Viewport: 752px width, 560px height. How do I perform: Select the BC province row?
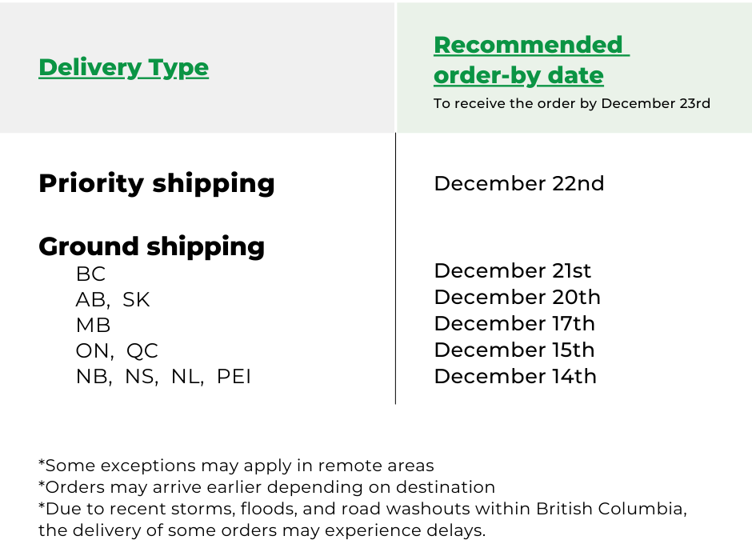(90, 274)
